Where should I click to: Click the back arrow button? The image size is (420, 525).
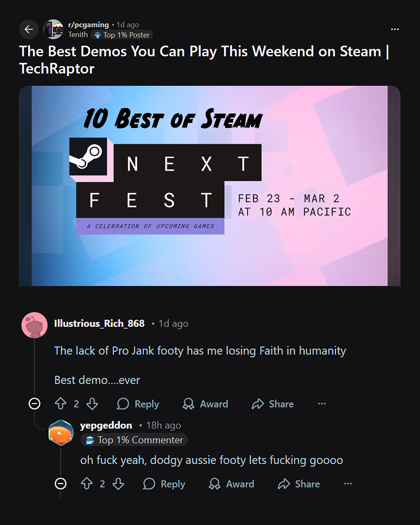(29, 29)
